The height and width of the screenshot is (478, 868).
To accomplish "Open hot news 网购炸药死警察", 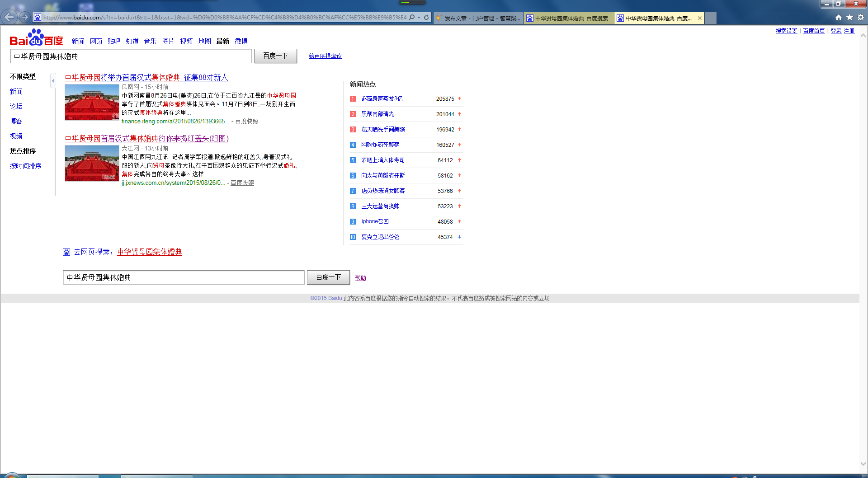I will (x=380, y=145).
